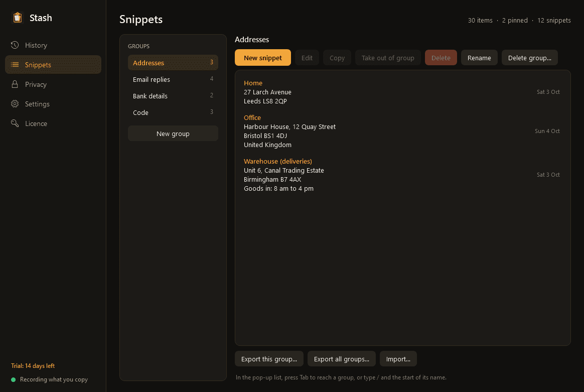The width and height of the screenshot is (584, 392).
Task: Click Export all groups...
Action: click(342, 359)
